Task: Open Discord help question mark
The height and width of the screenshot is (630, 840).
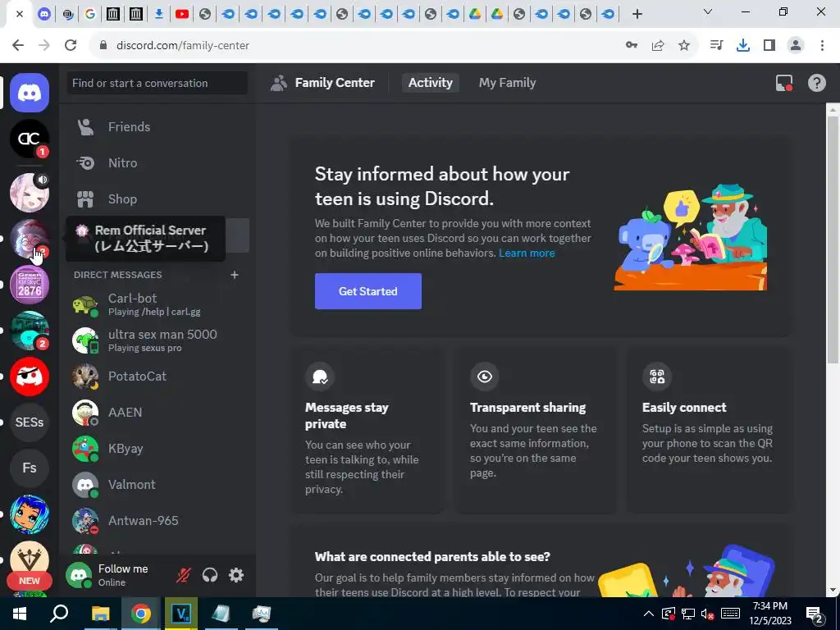Action: [816, 83]
